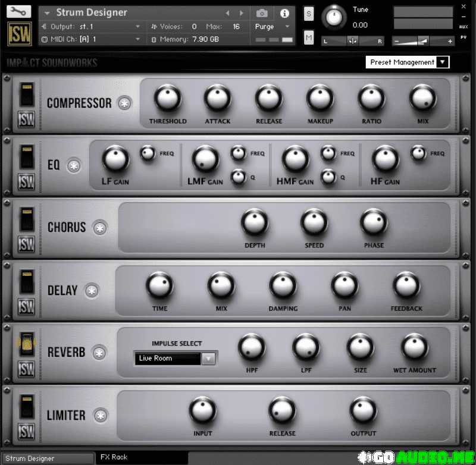The width and height of the screenshot is (476, 465).
Task: Expand the Impulse Select Live Room dropdown
Action: point(208,359)
